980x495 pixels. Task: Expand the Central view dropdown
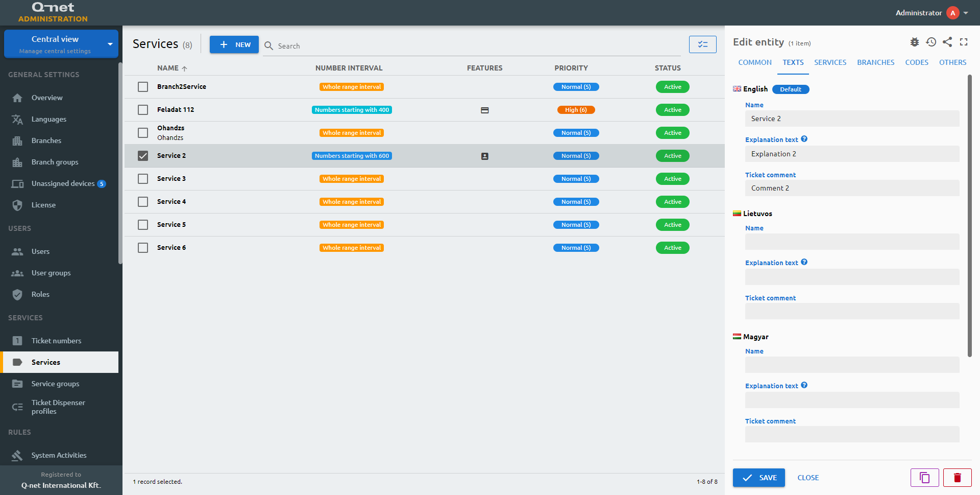61,44
